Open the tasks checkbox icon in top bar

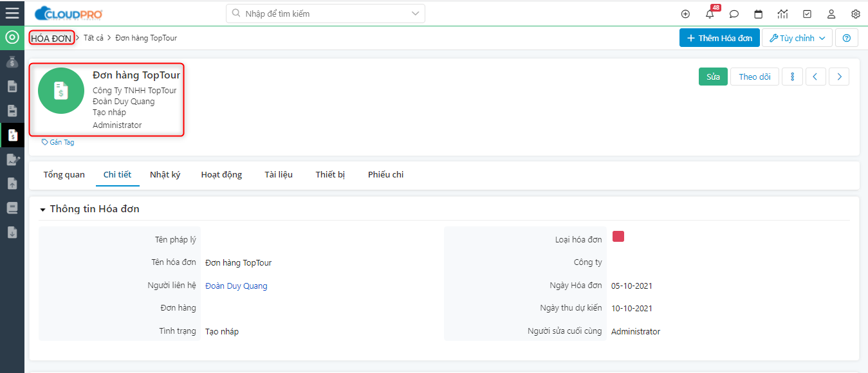[807, 14]
